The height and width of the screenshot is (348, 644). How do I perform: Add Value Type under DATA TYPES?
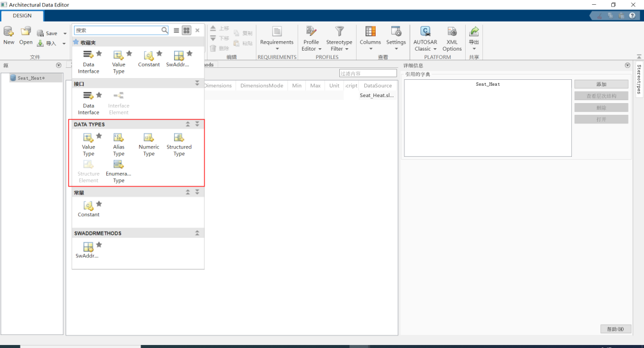tap(88, 144)
